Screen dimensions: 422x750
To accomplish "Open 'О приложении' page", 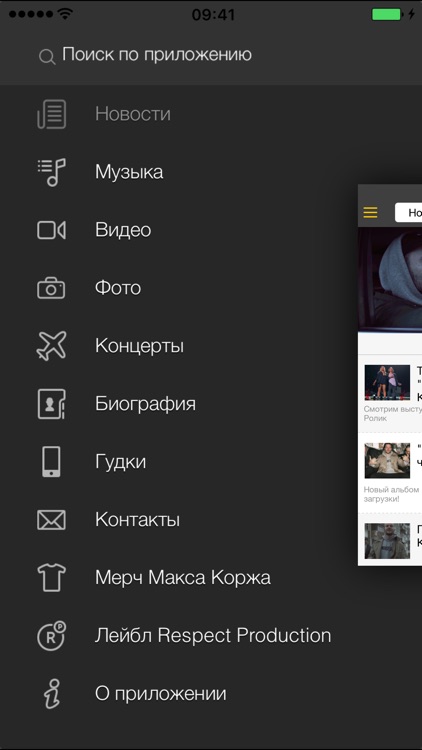I will pos(160,694).
